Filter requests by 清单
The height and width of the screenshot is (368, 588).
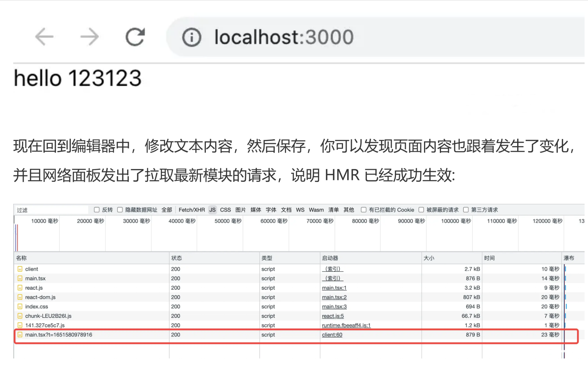(x=334, y=210)
